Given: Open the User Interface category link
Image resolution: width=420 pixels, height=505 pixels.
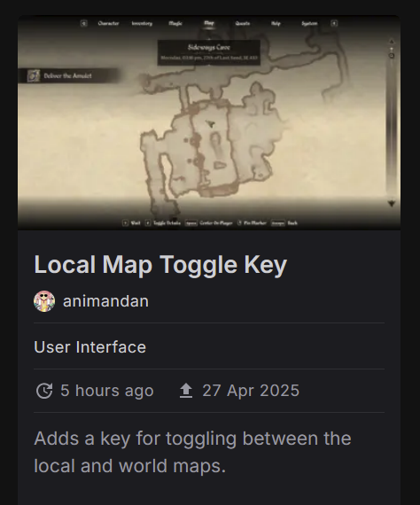Looking at the screenshot, I should point(89,347).
